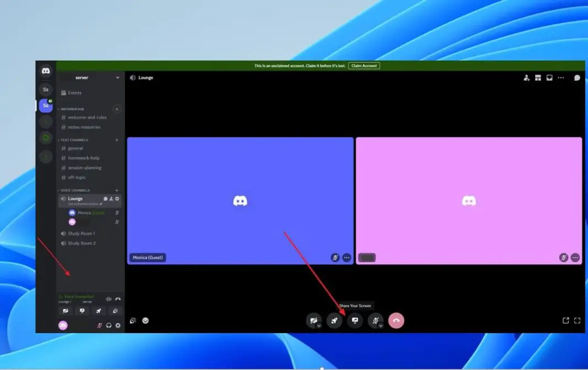Image resolution: width=588 pixels, height=370 pixels.
Task: Open the camera options chevron
Action: 318,325
